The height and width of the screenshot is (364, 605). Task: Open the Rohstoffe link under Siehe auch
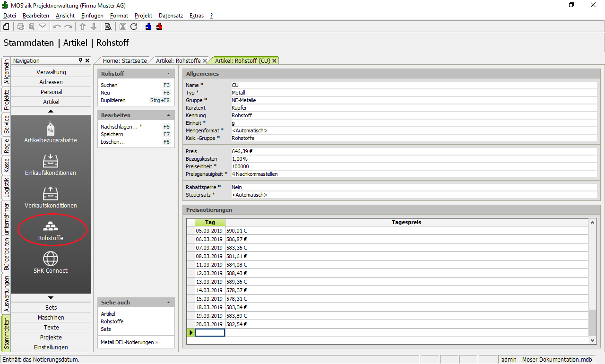click(x=112, y=321)
